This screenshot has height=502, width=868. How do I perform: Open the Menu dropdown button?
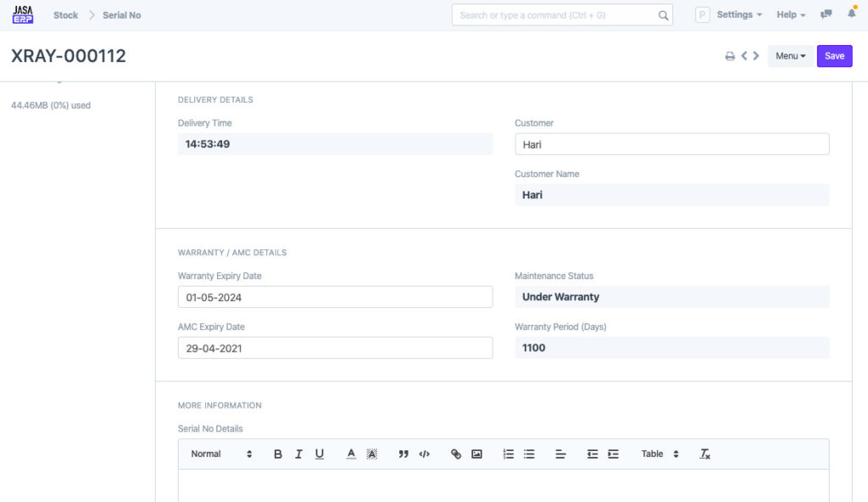pos(790,56)
